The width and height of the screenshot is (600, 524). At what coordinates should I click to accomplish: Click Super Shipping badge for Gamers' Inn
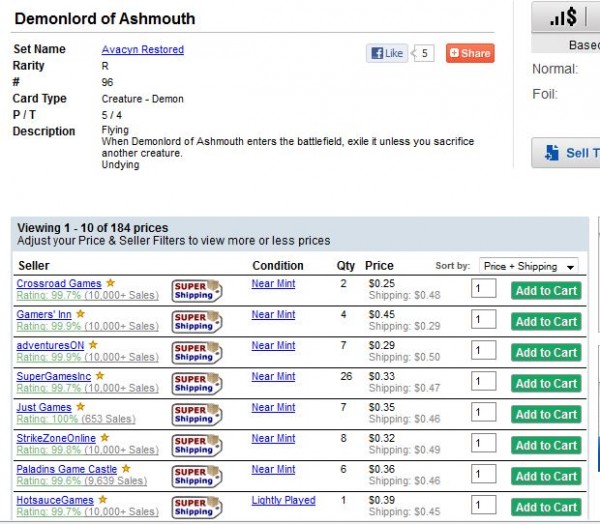click(x=196, y=321)
